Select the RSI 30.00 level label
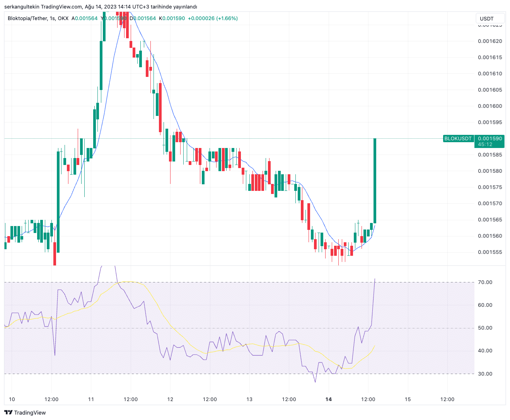 tap(485, 374)
